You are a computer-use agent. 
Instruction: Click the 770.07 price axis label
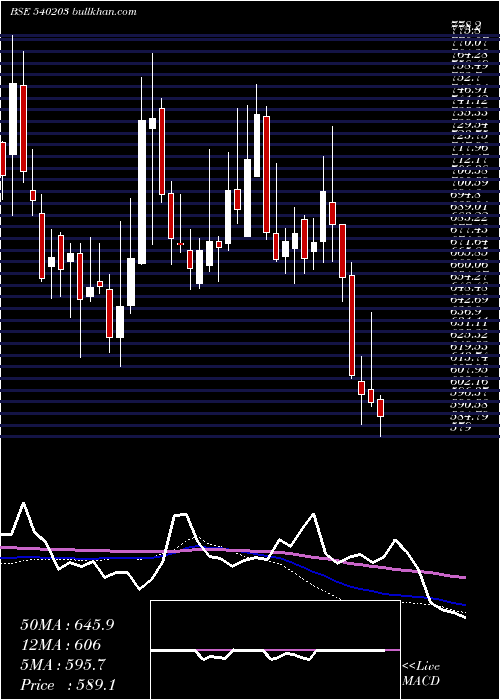(x=469, y=43)
